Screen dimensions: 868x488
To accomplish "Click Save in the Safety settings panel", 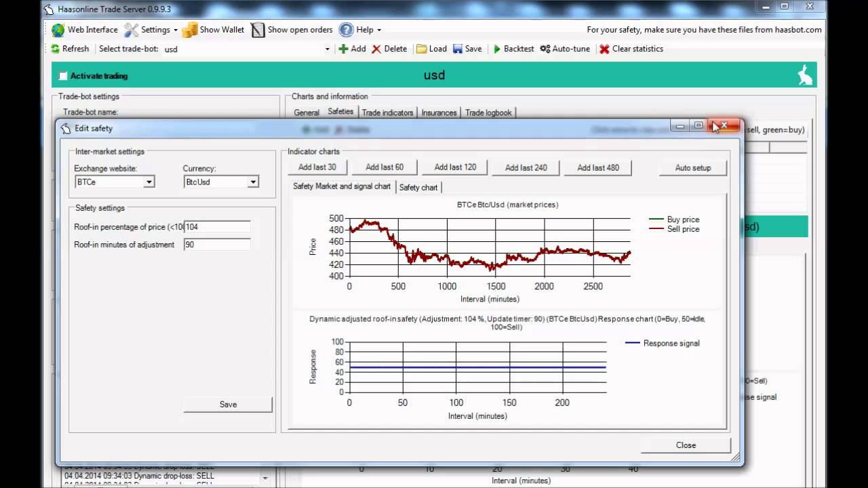I will pos(228,404).
